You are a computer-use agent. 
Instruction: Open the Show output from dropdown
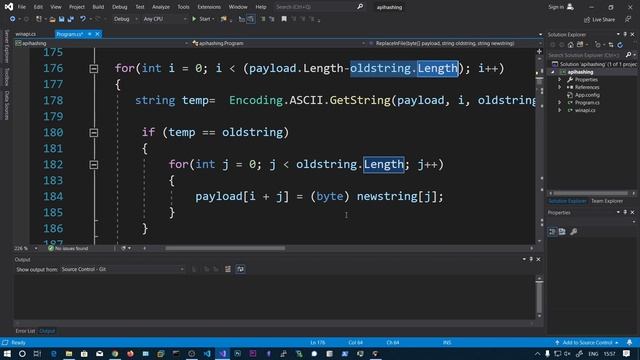(x=122, y=269)
